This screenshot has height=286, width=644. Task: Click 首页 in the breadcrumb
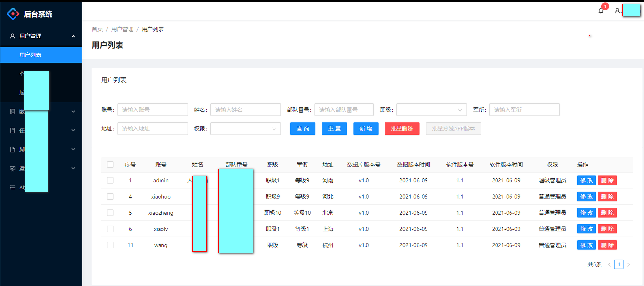click(97, 29)
